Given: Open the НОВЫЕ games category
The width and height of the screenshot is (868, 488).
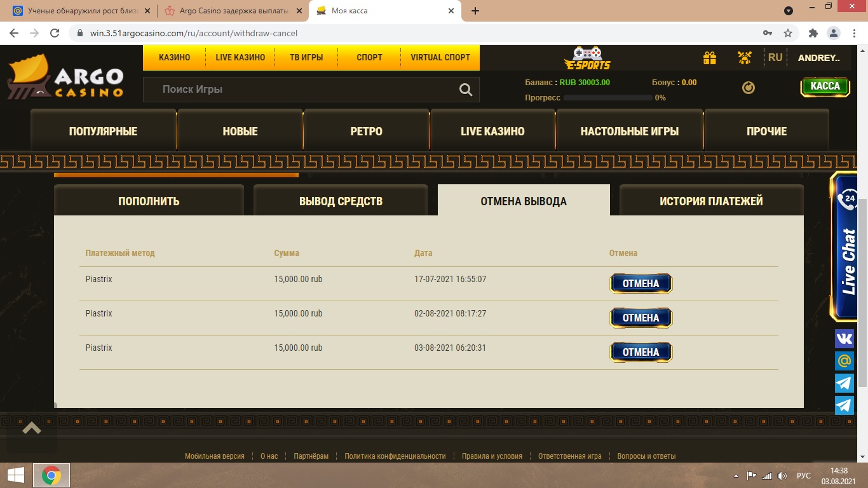Looking at the screenshot, I should (240, 132).
